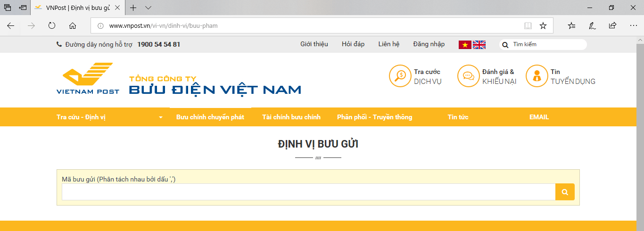Click the site info icon in address bar
Image resolution: width=644 pixels, height=231 pixels.
tap(100, 25)
